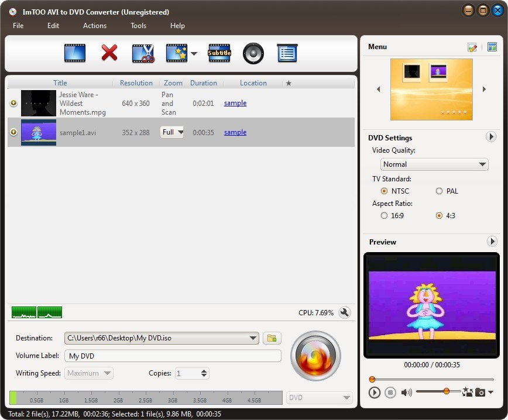Open the Tools menu
Image resolution: width=508 pixels, height=420 pixels.
point(138,26)
